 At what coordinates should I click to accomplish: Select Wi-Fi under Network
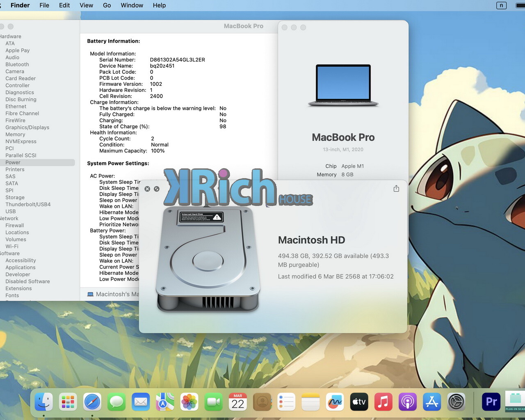point(12,247)
